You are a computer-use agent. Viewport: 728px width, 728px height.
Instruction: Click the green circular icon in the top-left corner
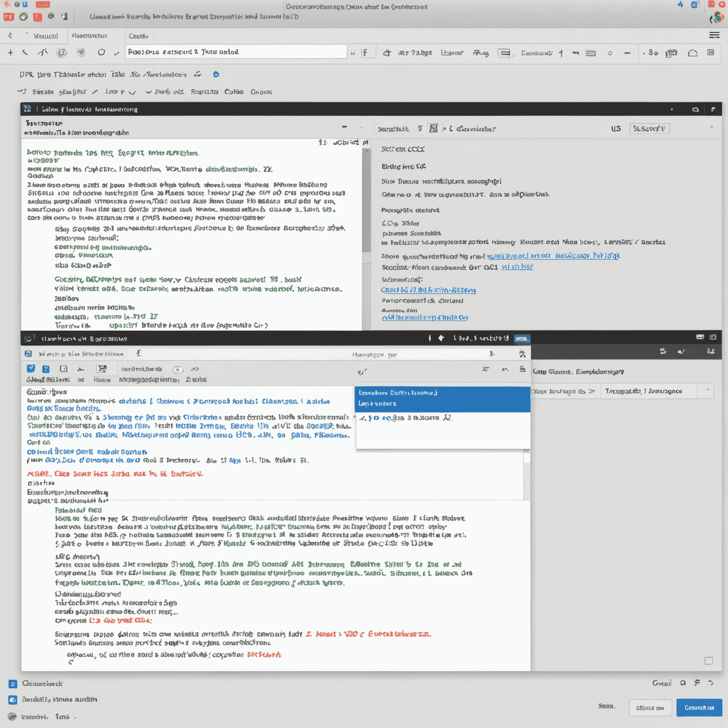[x=23, y=17]
